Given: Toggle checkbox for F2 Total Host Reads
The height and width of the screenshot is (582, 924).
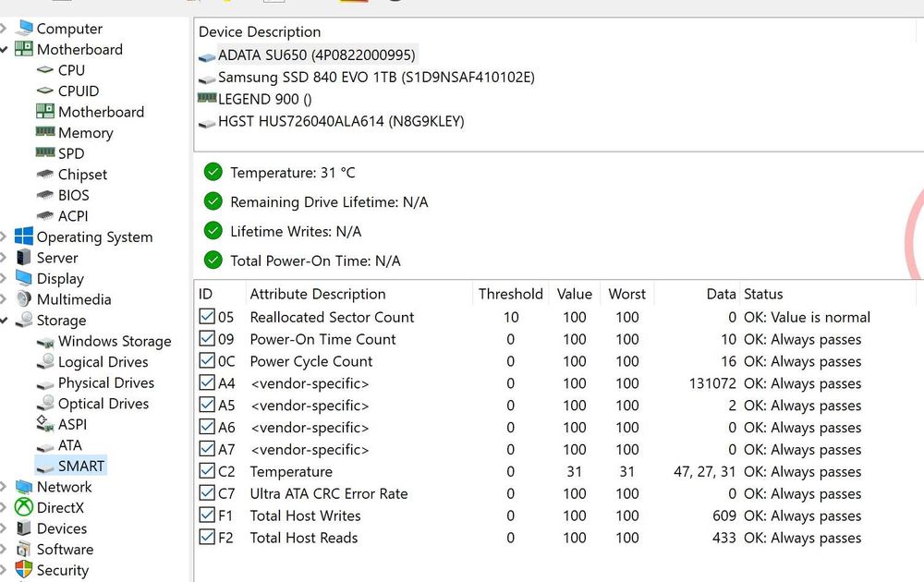Looking at the screenshot, I should tap(207, 538).
